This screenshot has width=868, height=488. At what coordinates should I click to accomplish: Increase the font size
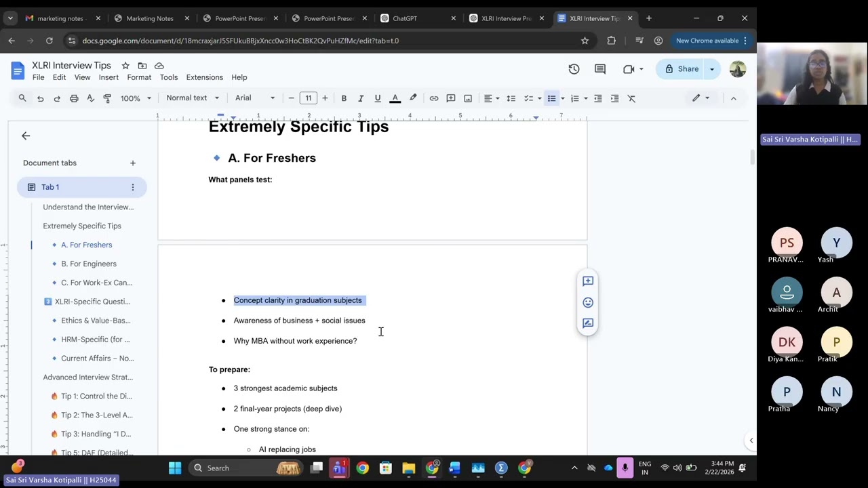coord(325,98)
